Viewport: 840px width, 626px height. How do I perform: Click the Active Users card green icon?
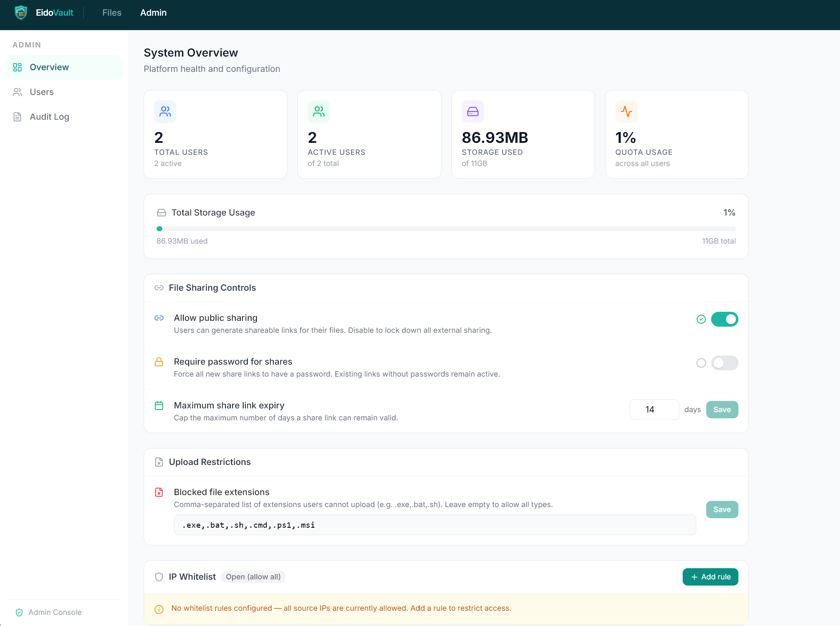(319, 111)
